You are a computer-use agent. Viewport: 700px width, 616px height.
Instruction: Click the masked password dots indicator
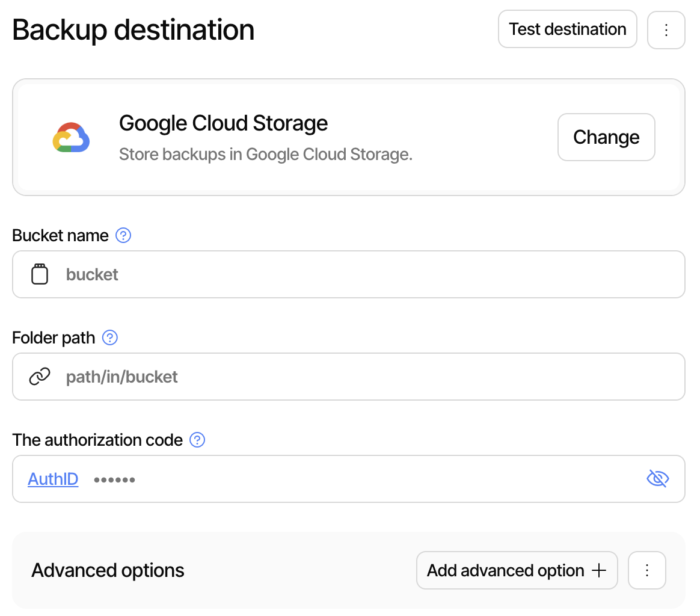click(x=114, y=479)
